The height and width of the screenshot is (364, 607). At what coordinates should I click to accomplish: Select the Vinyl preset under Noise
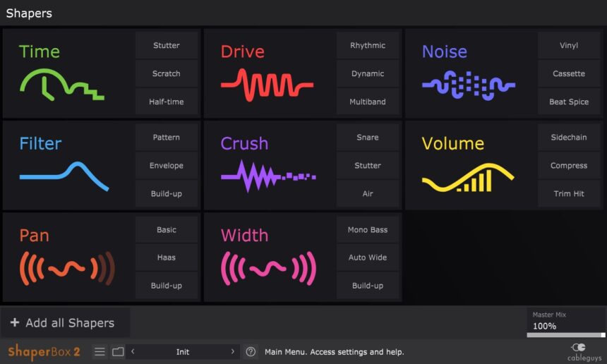(569, 45)
